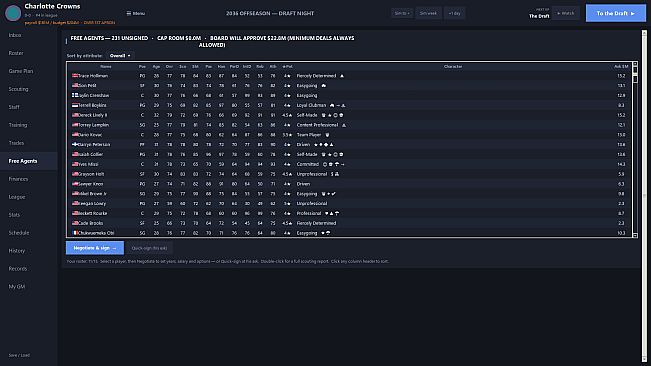Click the free agent table scrollbar thumb
This screenshot has height=366, width=651.
635,75
